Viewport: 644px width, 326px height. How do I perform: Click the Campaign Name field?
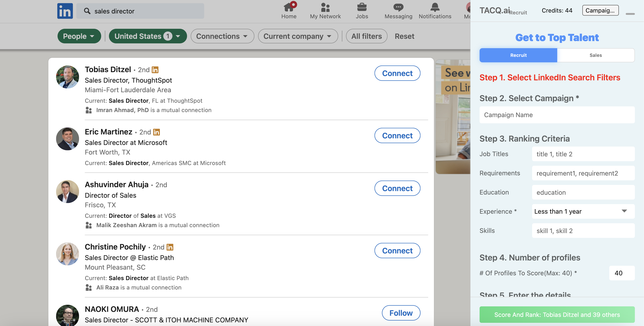point(557,115)
